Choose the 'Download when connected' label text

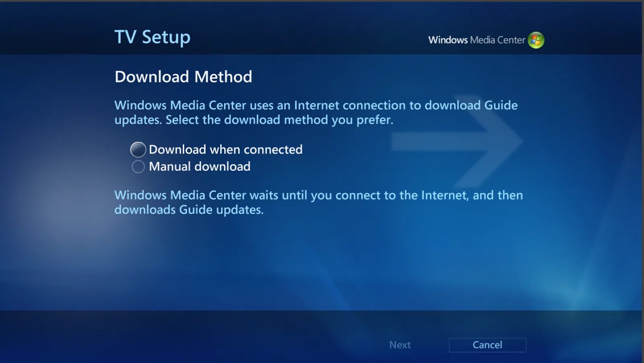pyautogui.click(x=225, y=149)
